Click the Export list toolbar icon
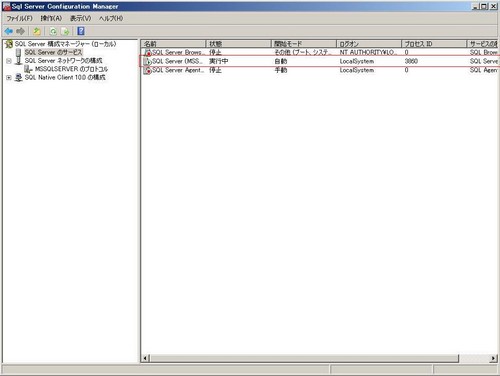Screen dimensions: 500x376 (x=66, y=31)
